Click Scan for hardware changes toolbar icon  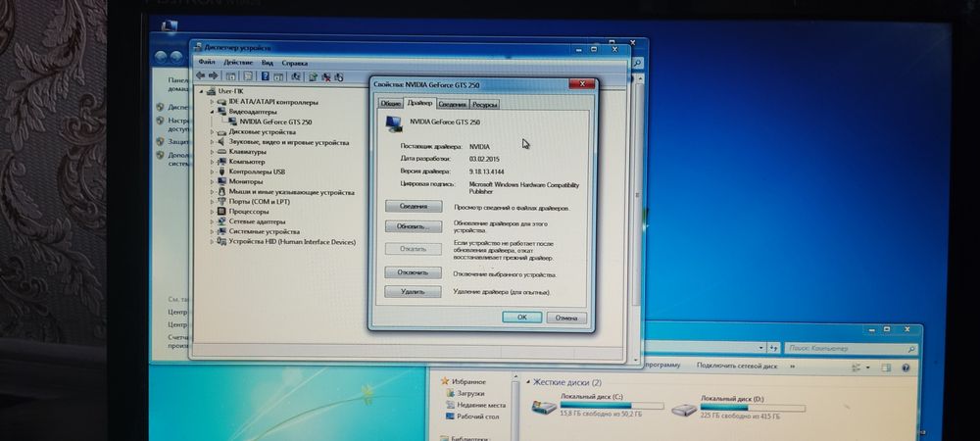pyautogui.click(x=296, y=76)
